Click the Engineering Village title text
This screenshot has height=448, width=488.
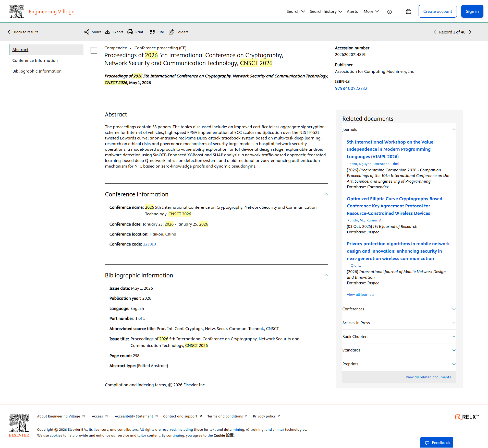[x=51, y=11]
